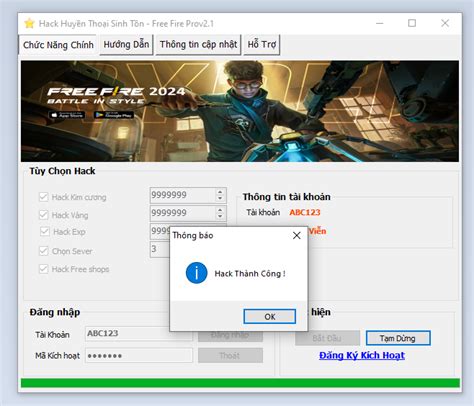
Task: Maximize the hack tool window
Action: 412,23
